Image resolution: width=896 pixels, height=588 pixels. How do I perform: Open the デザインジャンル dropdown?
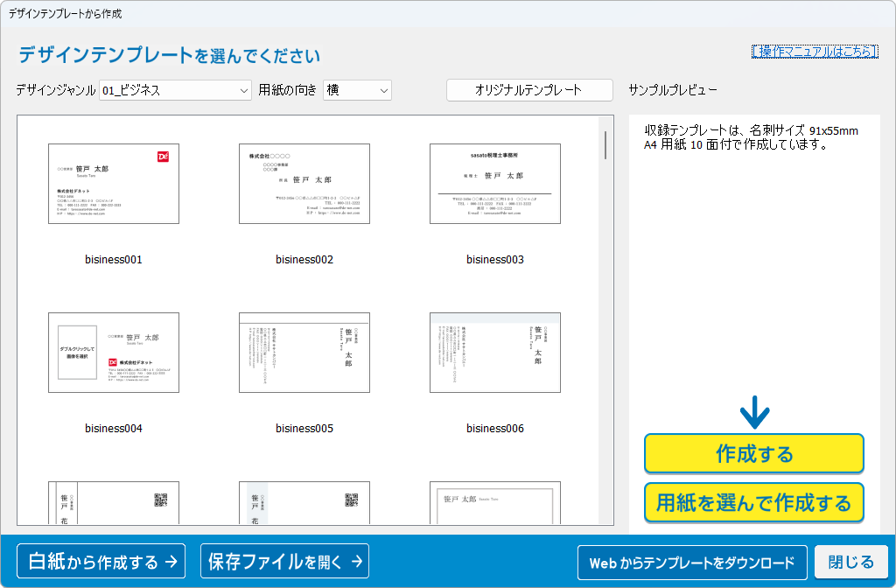[x=176, y=90]
